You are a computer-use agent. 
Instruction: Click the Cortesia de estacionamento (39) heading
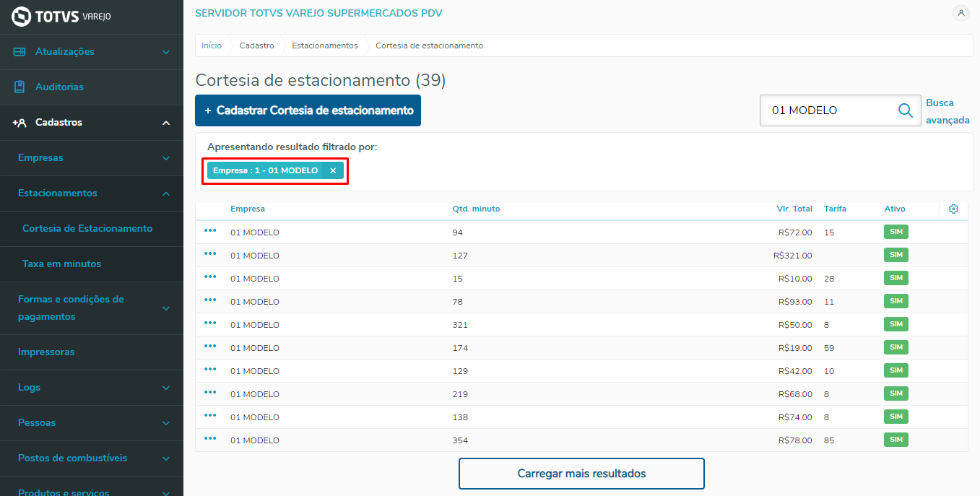(321, 80)
